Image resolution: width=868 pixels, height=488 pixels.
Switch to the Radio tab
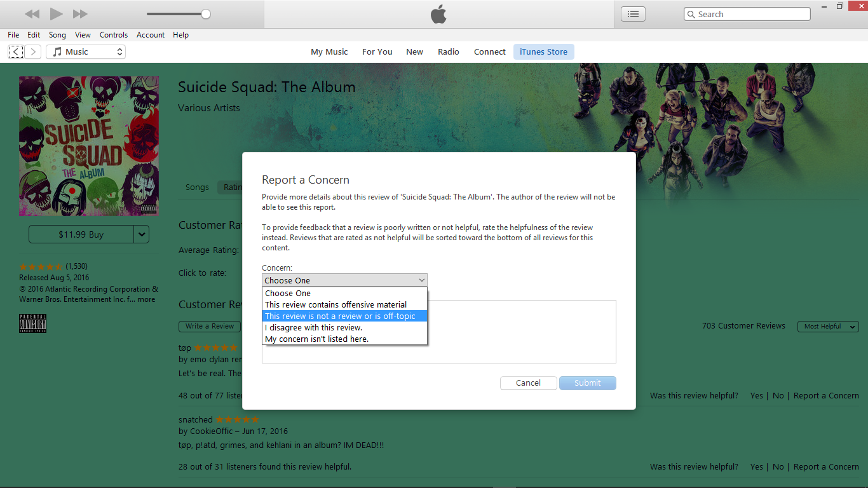click(449, 52)
